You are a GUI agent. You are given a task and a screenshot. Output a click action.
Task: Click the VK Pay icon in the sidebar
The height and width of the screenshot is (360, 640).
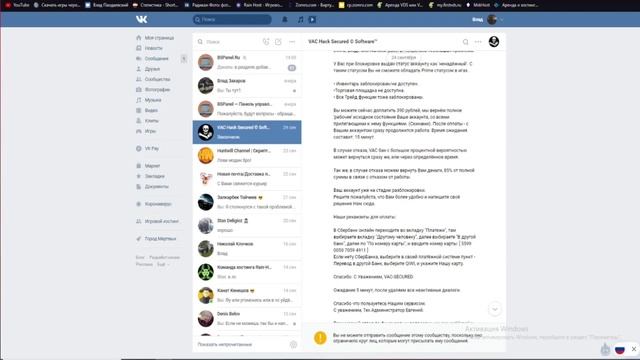[139, 149]
